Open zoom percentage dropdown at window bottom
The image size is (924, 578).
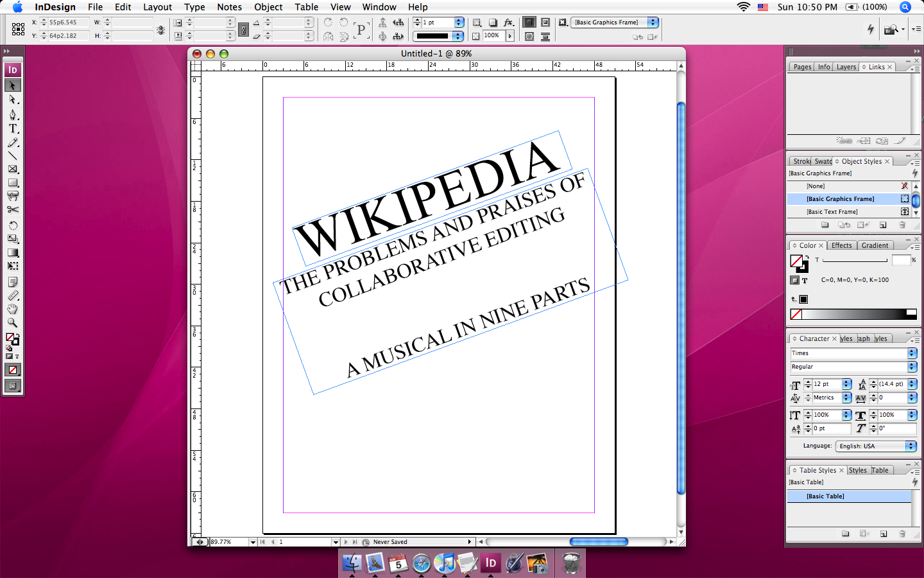[253, 542]
